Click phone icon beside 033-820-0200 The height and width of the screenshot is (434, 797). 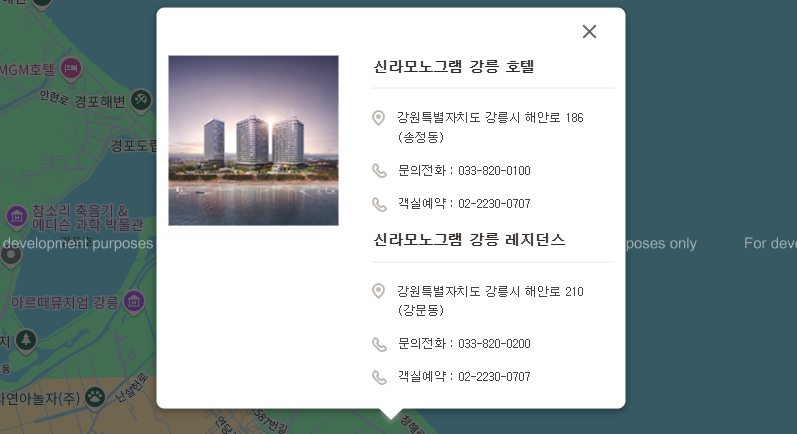coord(379,344)
